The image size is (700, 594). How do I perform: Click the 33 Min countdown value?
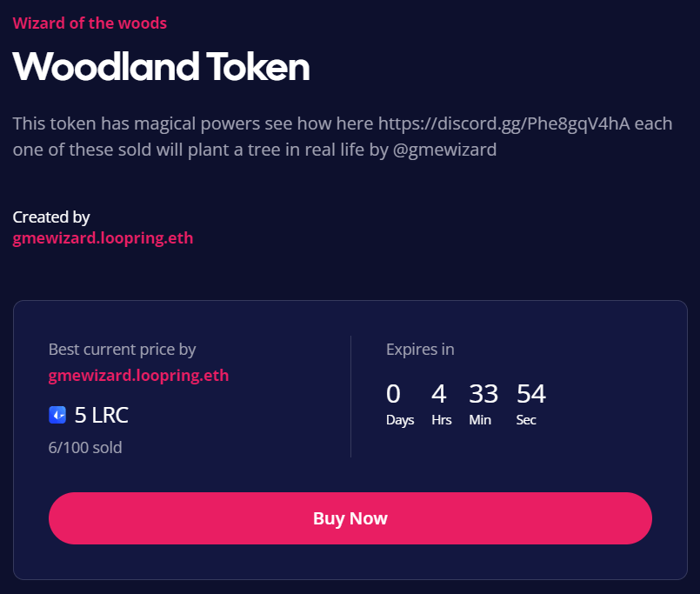(x=483, y=395)
